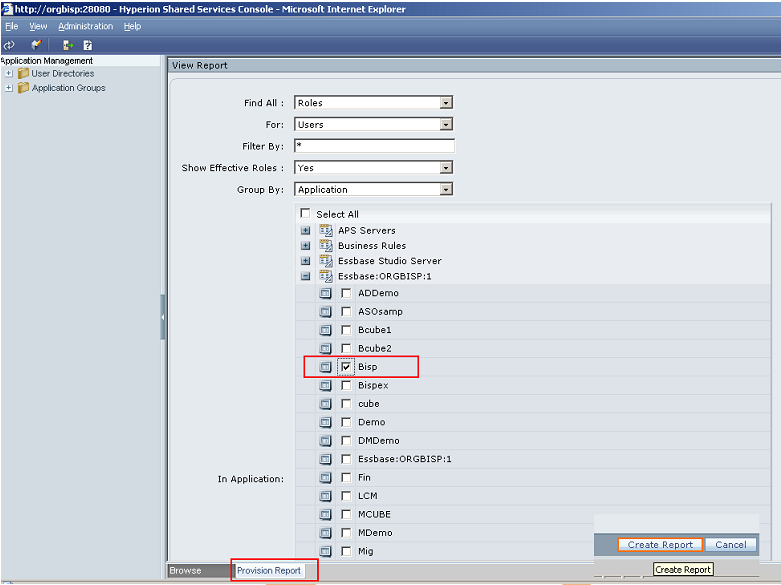Click the application icon beside ASOsamp
Screen dimensions: 781x585
coord(325,312)
